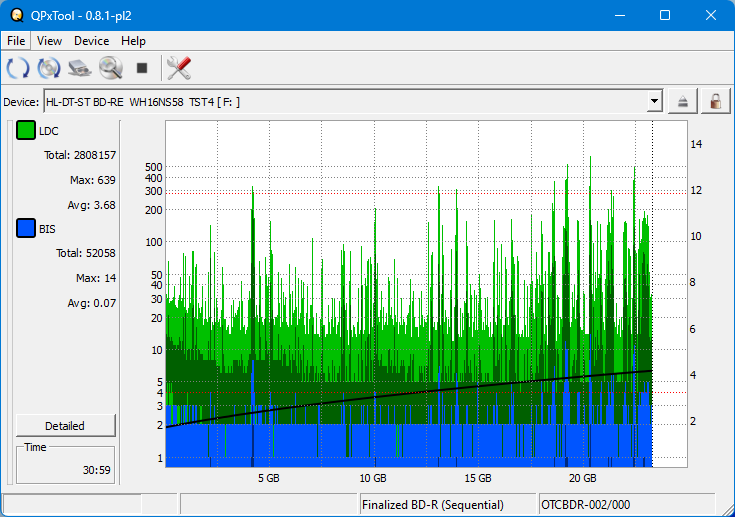
Task: Open the File menu
Action: click(16, 41)
